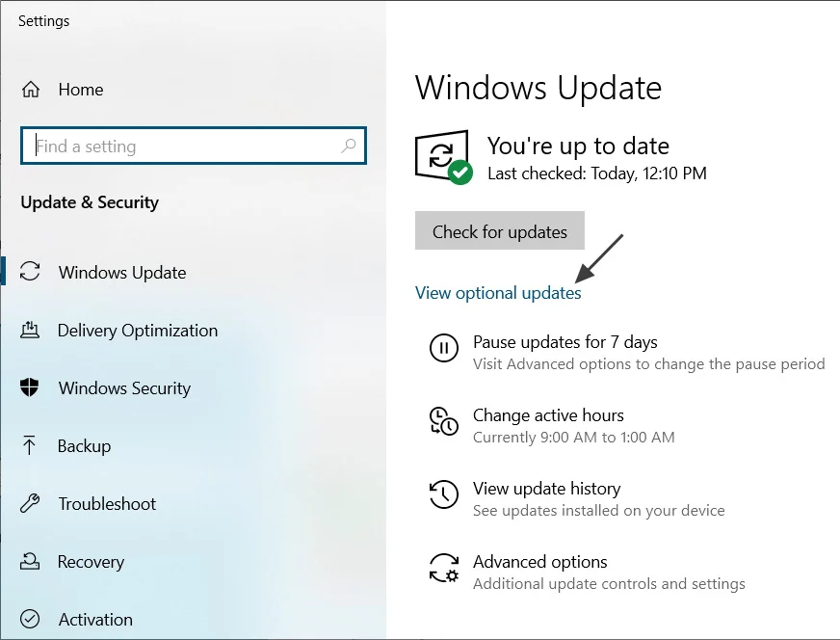Click the Delivery Optimization icon
This screenshot has width=840, height=640.
pos(30,331)
